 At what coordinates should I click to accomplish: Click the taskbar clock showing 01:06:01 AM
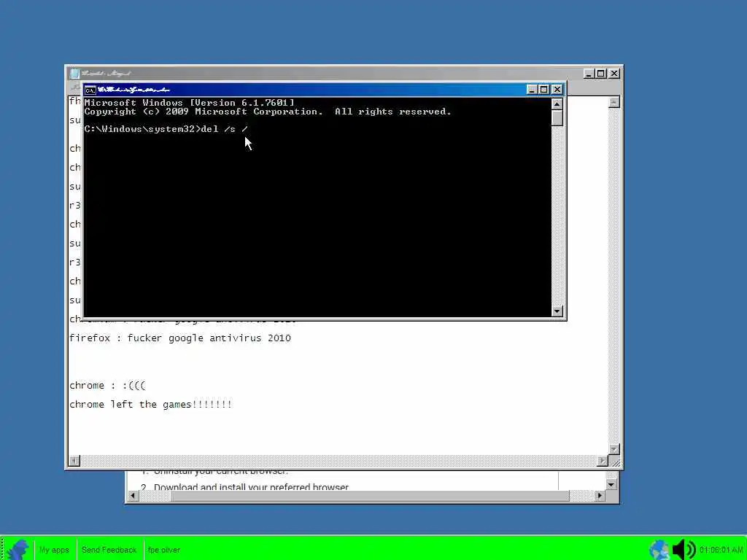tap(721, 550)
